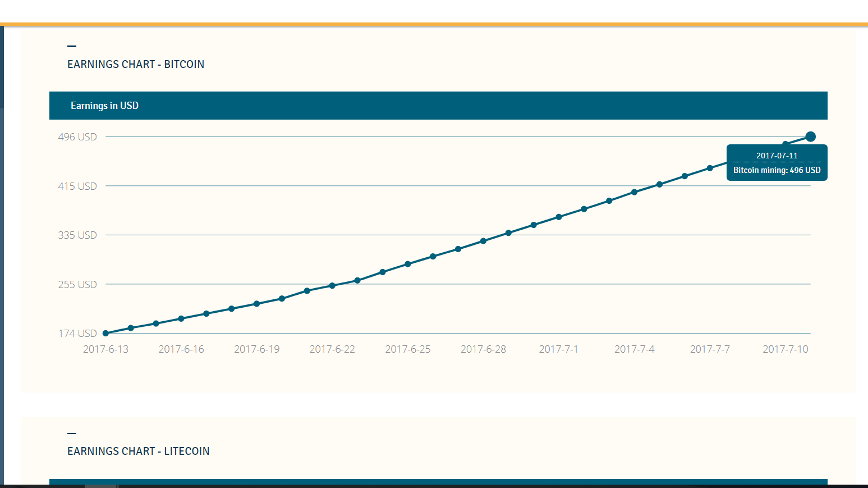Click the '255 USD' axis label
Viewport: 868px width, 488px height.
(x=77, y=284)
